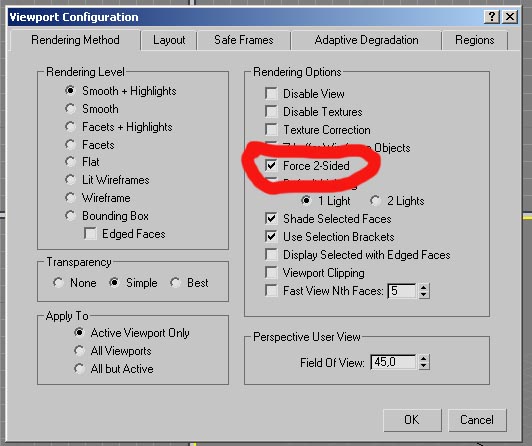Choose Facets + Highlights rendering level
The image size is (532, 446).
(70, 127)
